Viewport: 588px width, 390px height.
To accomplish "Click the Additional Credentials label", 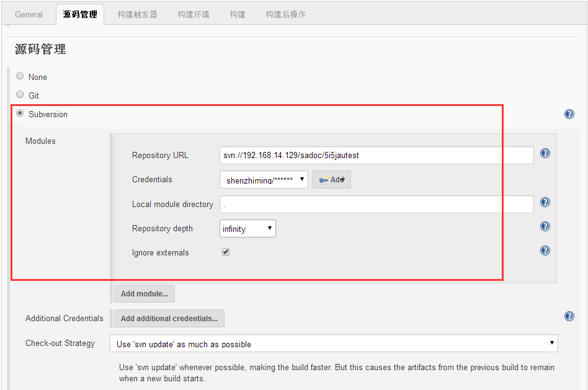I will click(x=64, y=318).
